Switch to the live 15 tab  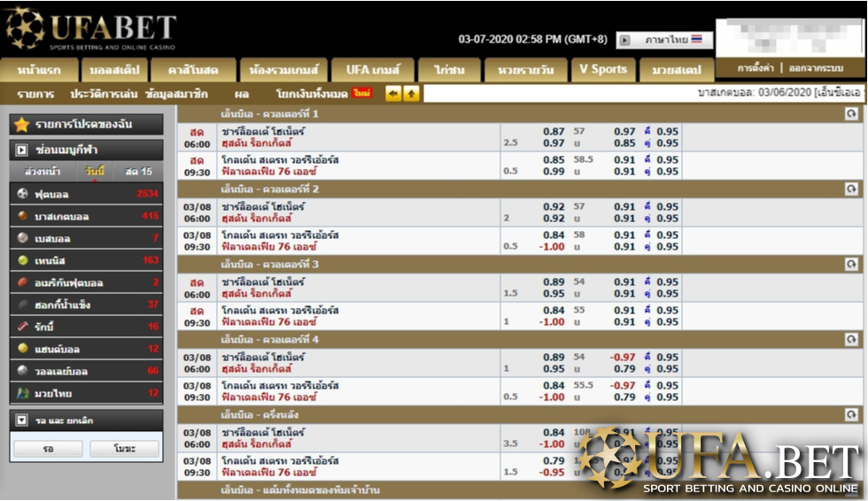point(138,172)
